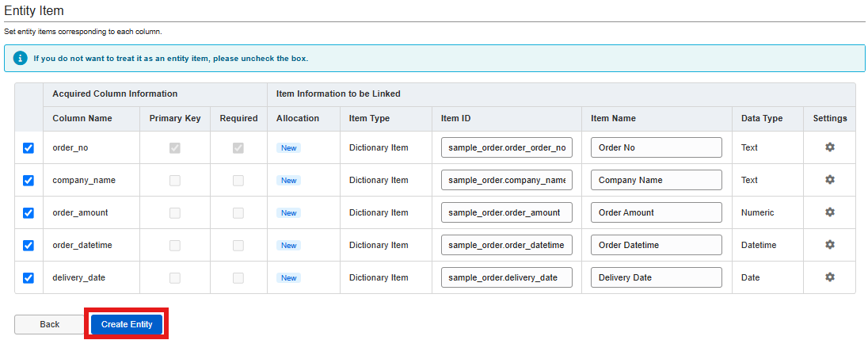Uncheck the order_datetime entity item checkbox

[x=29, y=246]
